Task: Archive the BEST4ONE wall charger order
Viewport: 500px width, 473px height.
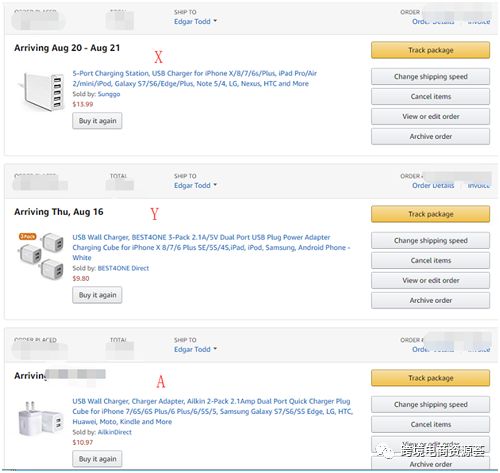Action: (x=430, y=300)
